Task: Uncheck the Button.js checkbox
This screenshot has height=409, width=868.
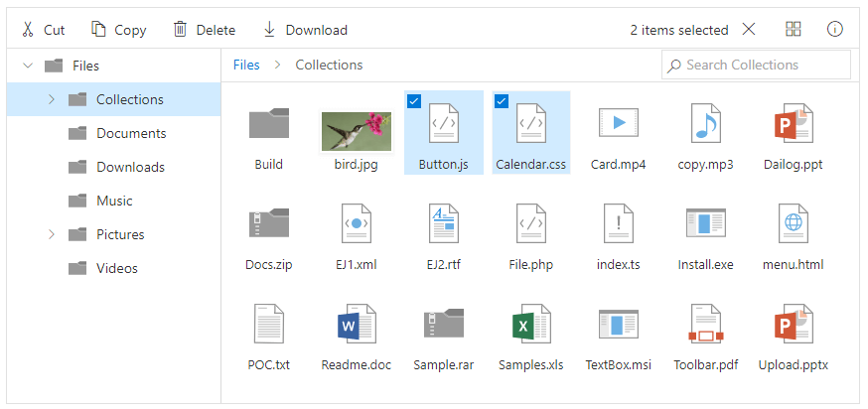Action: 414,100
